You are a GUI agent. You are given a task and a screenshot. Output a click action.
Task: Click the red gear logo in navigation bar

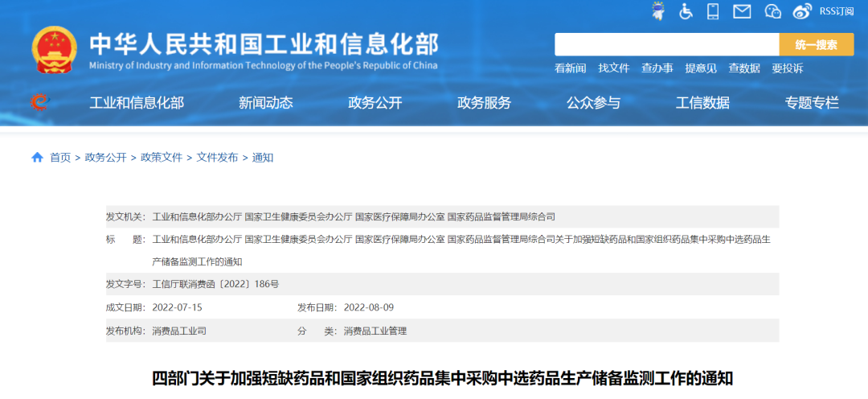click(40, 102)
